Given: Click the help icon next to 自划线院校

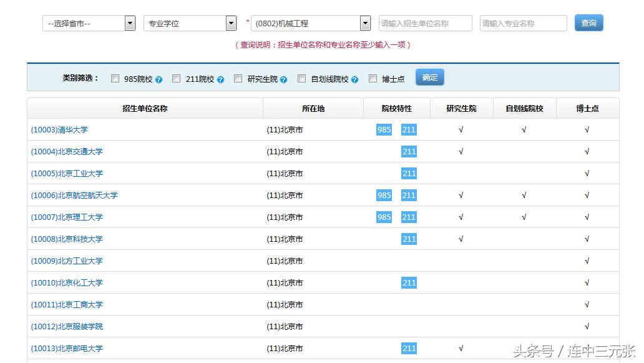Looking at the screenshot, I should (354, 79).
